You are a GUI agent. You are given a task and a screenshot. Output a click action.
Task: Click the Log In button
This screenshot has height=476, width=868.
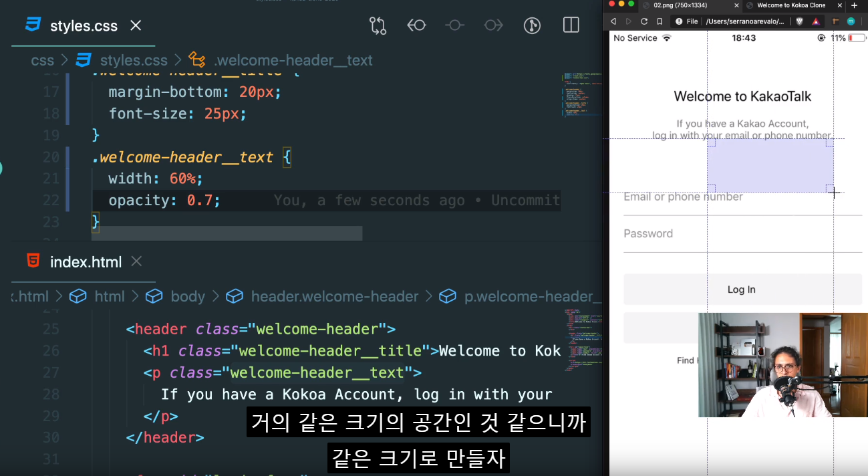742,289
